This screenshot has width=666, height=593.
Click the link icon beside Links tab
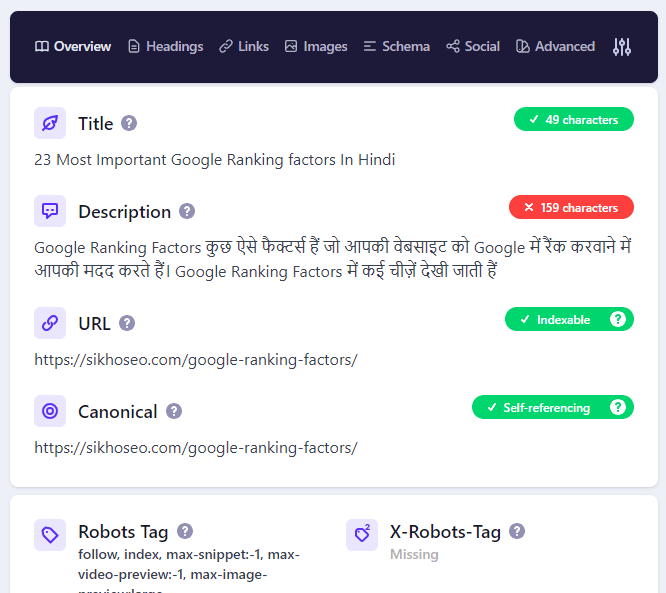pyautogui.click(x=226, y=46)
